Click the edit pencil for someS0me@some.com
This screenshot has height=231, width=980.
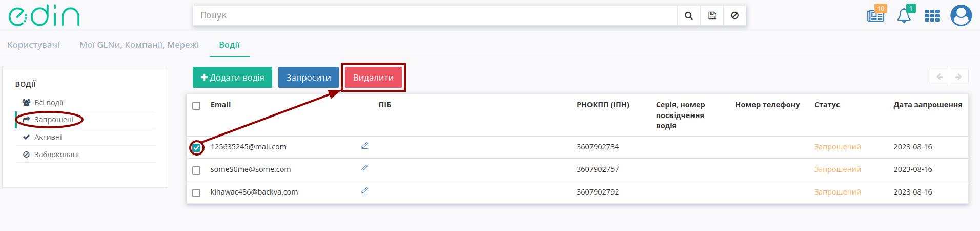pos(364,168)
